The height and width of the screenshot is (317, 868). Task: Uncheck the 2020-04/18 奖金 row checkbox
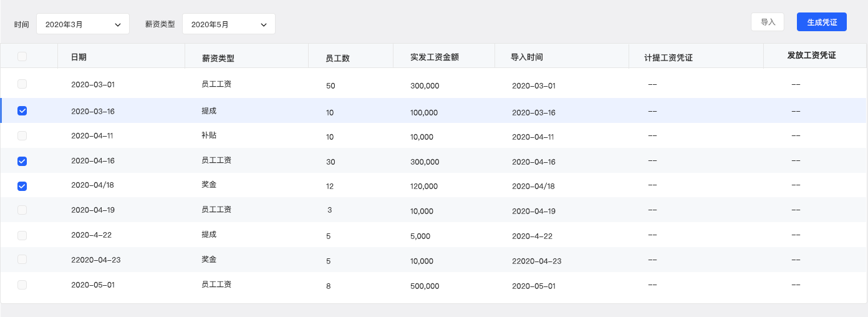click(x=22, y=186)
